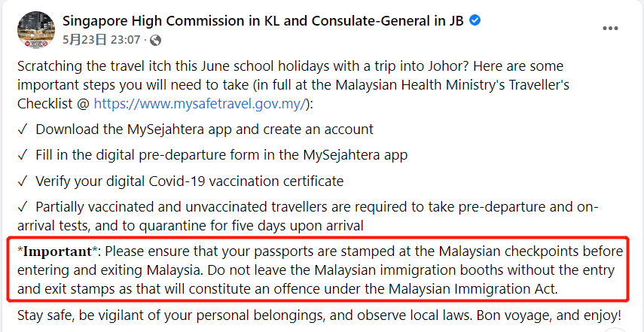Screen dimensions: 644x332
Task: Click the checkmark beside Verify your digital certificate
Action: pyautogui.click(x=23, y=181)
